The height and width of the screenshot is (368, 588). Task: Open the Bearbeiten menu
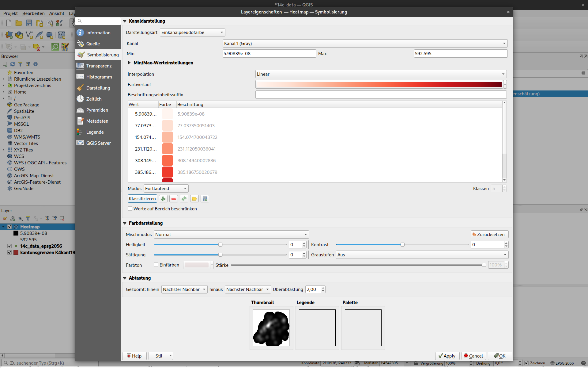(33, 13)
